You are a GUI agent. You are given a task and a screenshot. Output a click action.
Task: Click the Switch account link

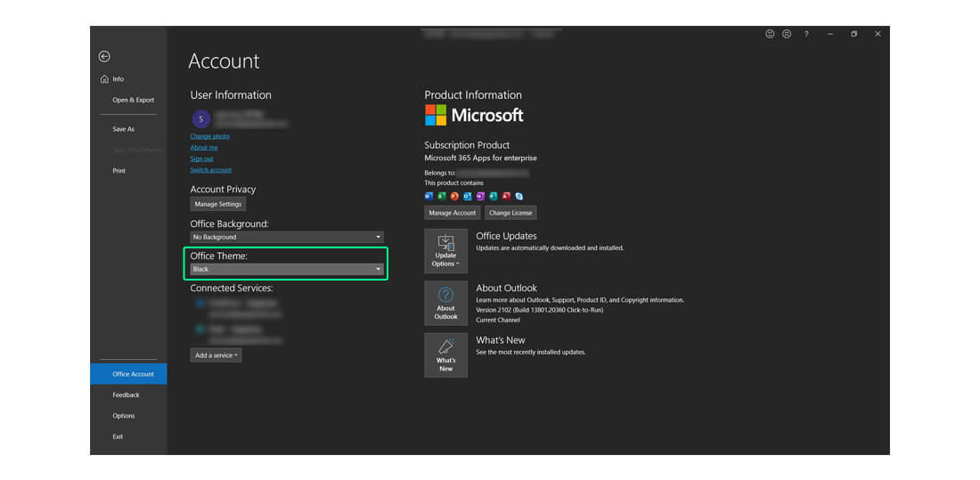pos(210,170)
